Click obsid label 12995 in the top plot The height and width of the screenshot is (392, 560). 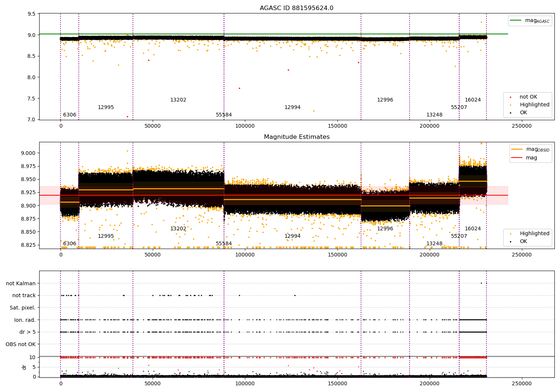pyautogui.click(x=106, y=108)
